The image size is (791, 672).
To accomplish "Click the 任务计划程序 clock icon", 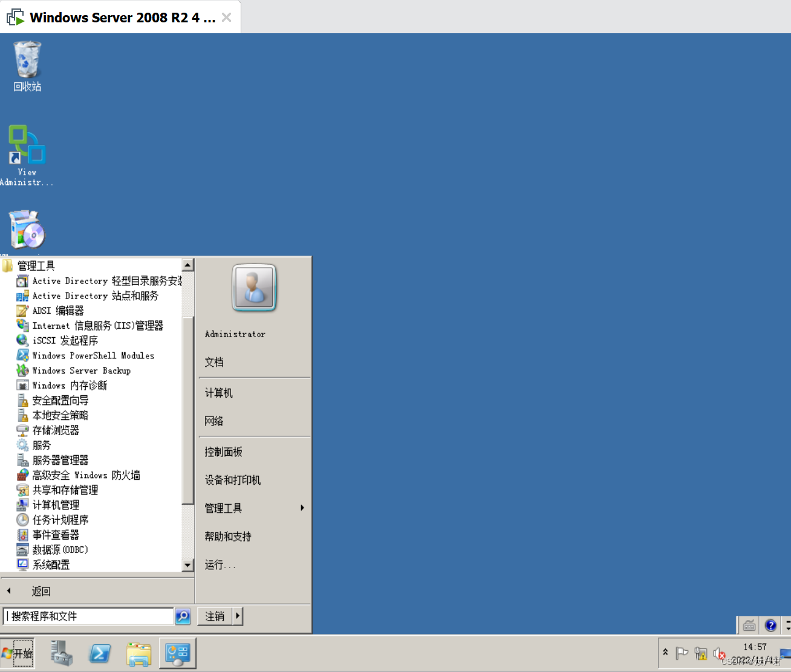I will coord(22,520).
